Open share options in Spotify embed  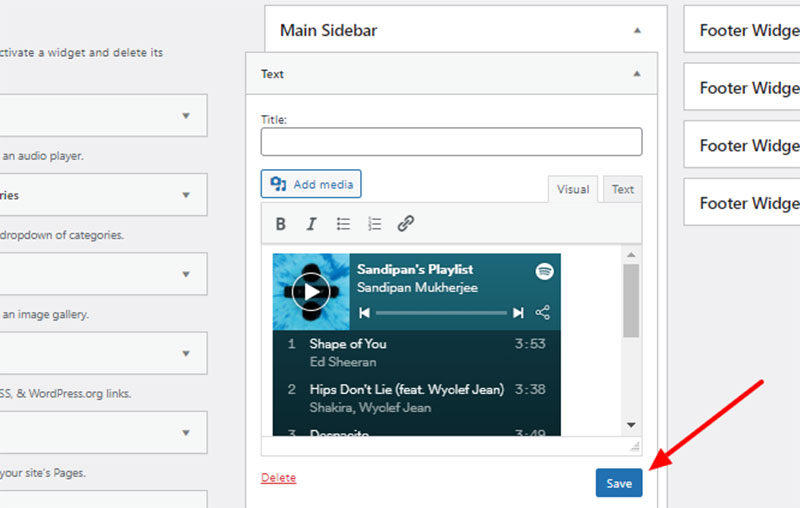click(x=543, y=313)
